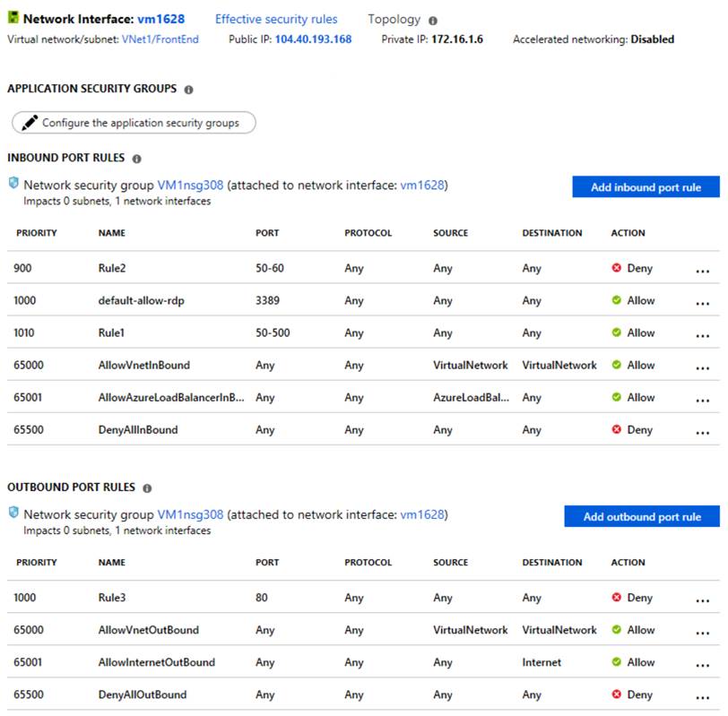Viewport: 728px width, 716px height.
Task: Open the VNet1/FrontEnd subnet link
Action: 160,39
